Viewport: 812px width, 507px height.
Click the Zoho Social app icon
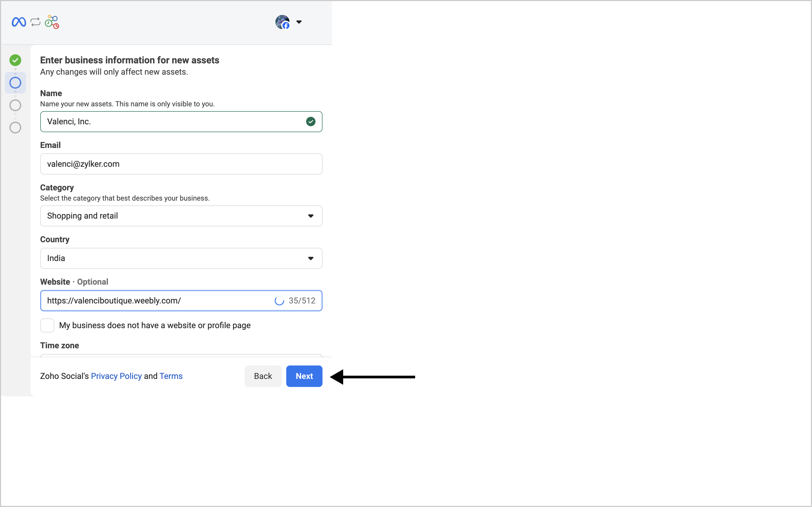click(x=52, y=22)
